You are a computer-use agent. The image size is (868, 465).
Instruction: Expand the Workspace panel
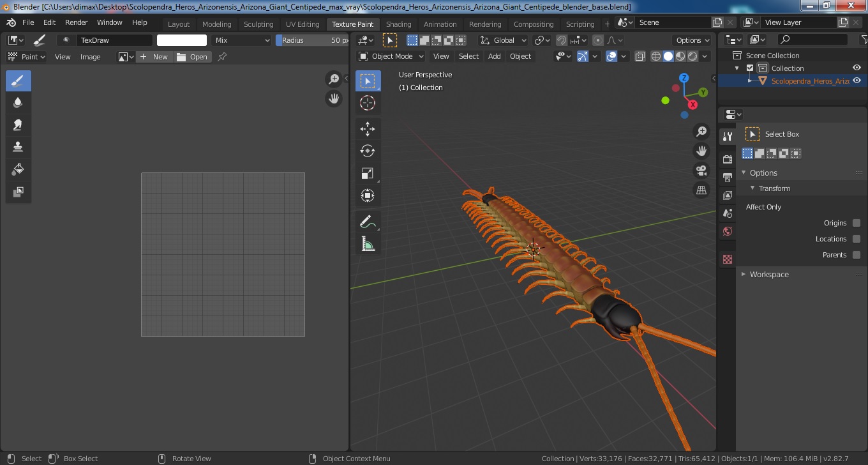(x=769, y=274)
